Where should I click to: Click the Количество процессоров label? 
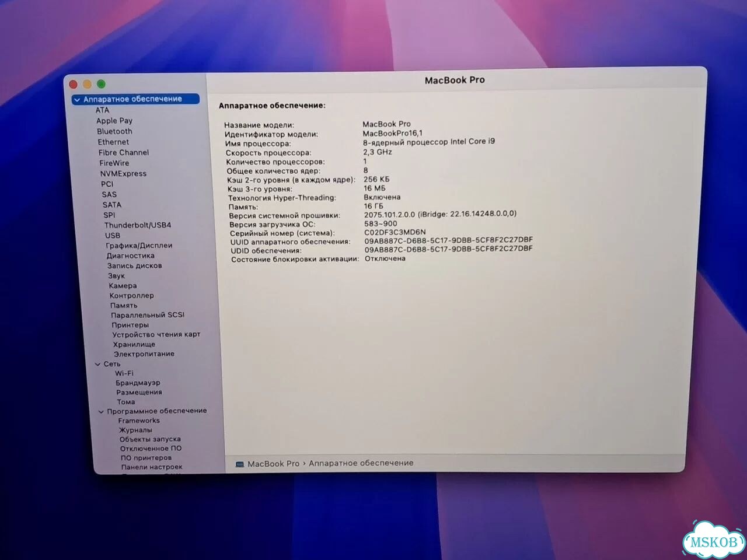point(275,162)
